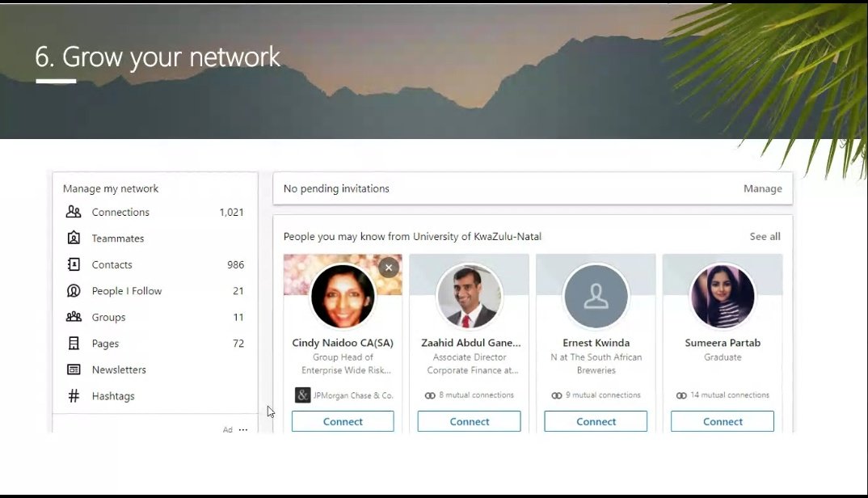868x498 pixels.
Task: Click the Pages building icon
Action: [x=74, y=343]
